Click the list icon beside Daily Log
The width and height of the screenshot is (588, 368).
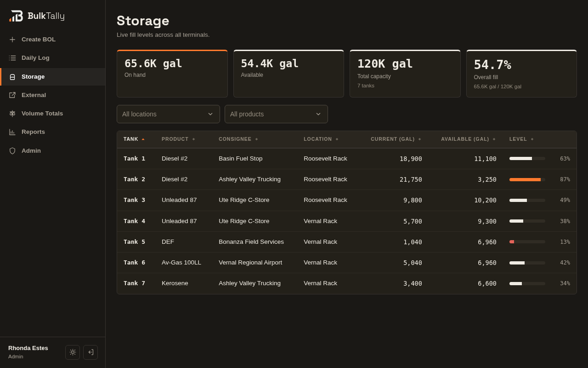tap(12, 58)
